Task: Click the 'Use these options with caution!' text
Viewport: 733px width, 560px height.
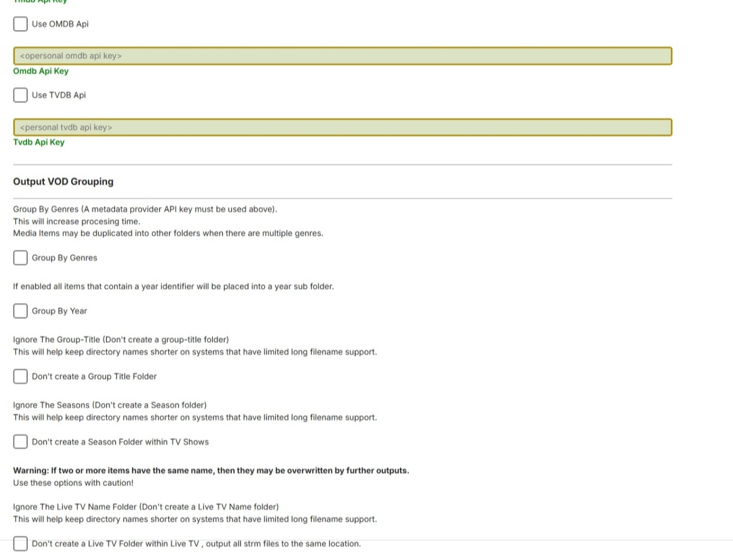Action: tap(73, 483)
